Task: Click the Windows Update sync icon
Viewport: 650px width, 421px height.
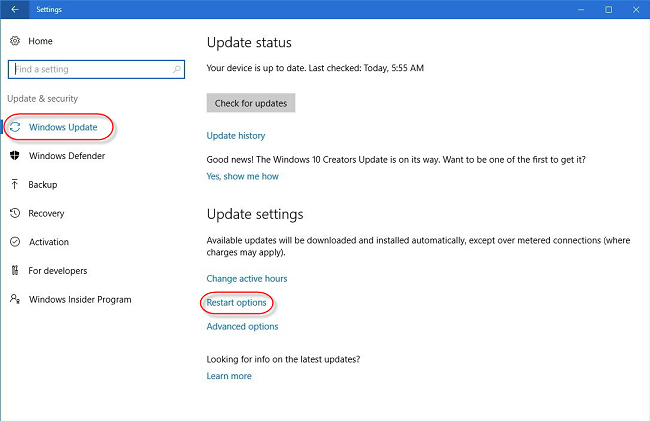Action: coord(15,127)
